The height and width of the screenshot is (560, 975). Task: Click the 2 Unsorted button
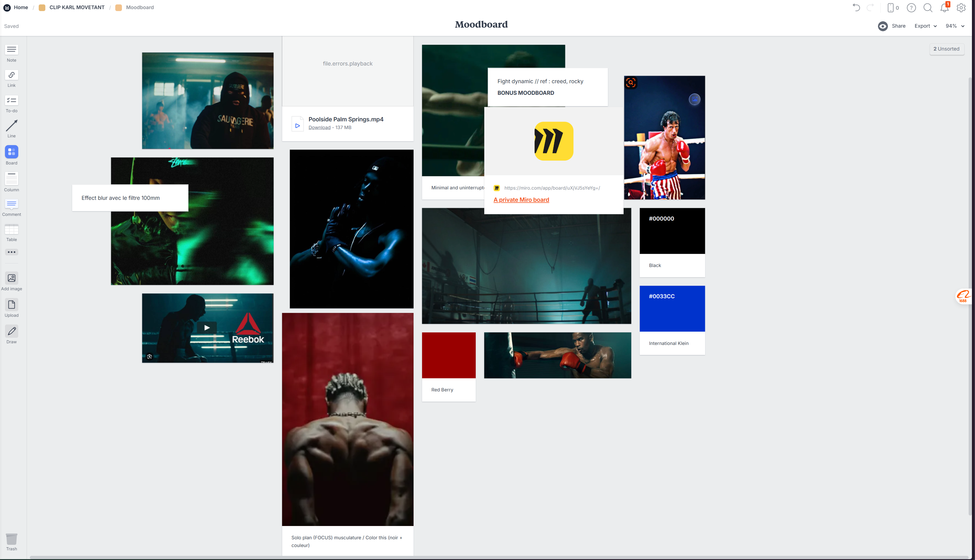click(947, 49)
